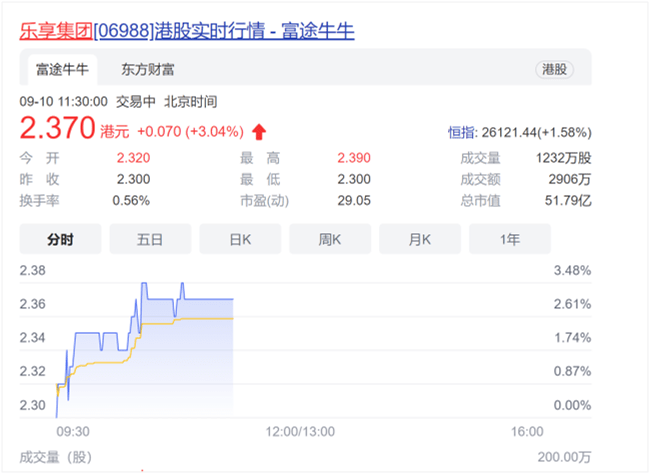Click the 12:00/13:00 time axis label
The image size is (651, 474).
click(x=300, y=432)
